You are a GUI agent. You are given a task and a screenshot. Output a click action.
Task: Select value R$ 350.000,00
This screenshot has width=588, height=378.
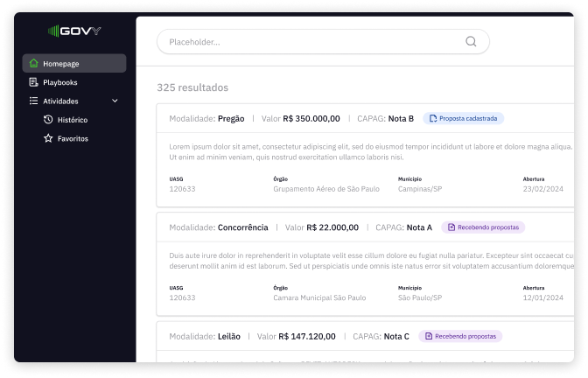[311, 119]
